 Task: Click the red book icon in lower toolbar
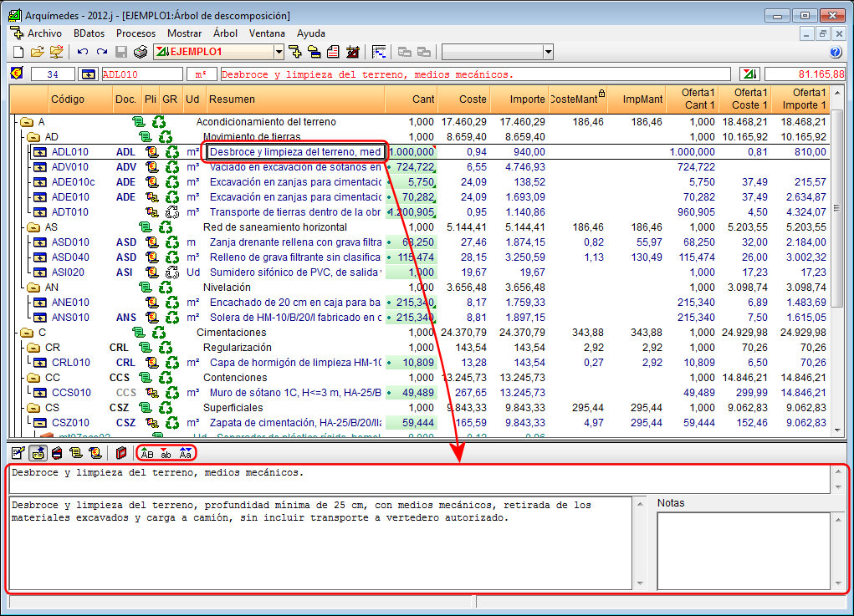[122, 453]
